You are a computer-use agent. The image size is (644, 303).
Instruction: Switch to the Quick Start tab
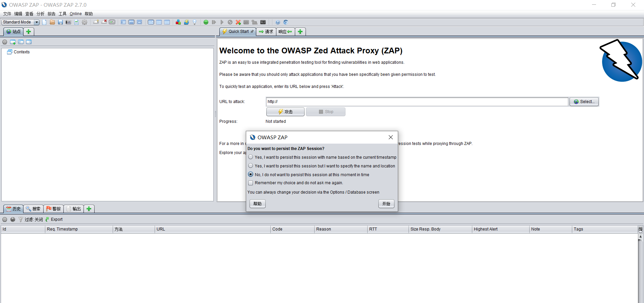(x=238, y=32)
